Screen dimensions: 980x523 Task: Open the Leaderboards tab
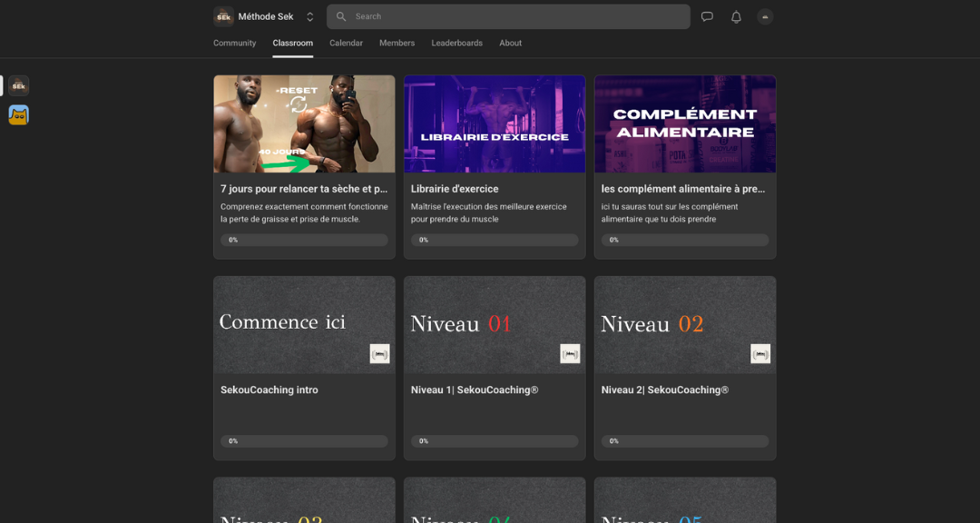(456, 43)
